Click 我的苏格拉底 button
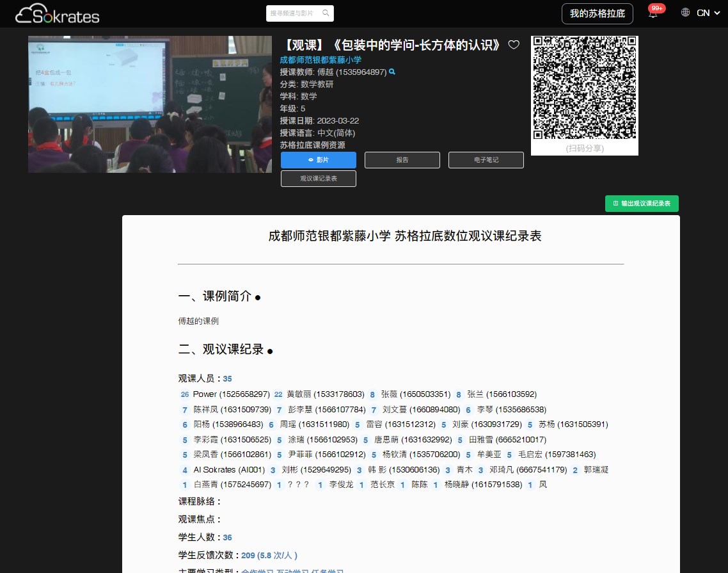This screenshot has width=728, height=573. [x=597, y=13]
